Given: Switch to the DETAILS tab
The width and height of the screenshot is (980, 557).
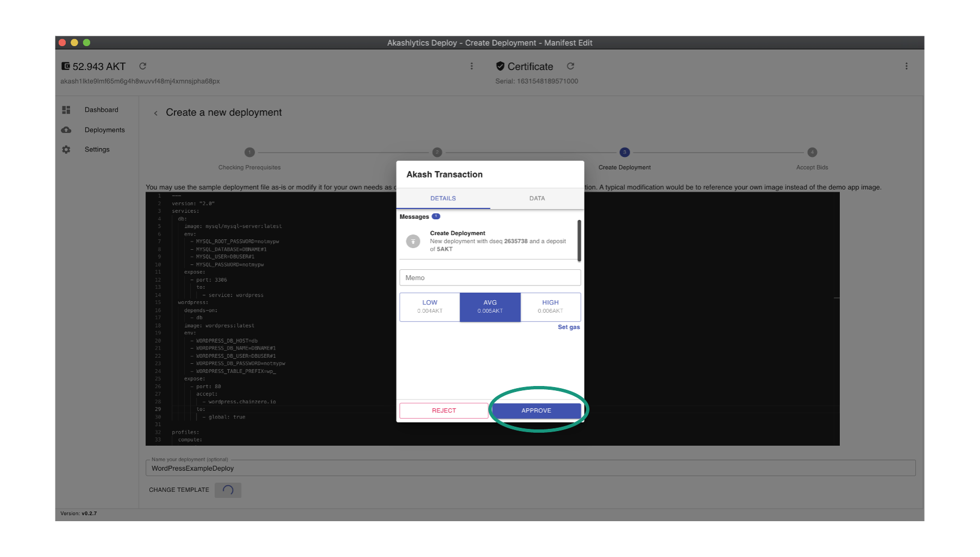Looking at the screenshot, I should coord(443,199).
